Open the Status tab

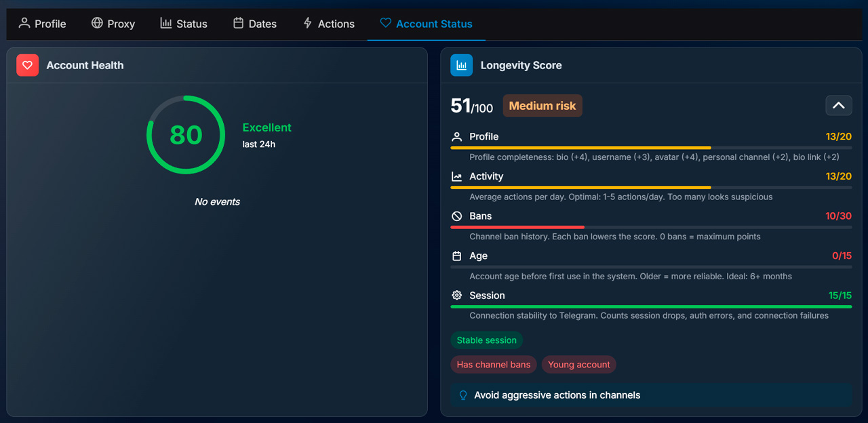pos(184,24)
